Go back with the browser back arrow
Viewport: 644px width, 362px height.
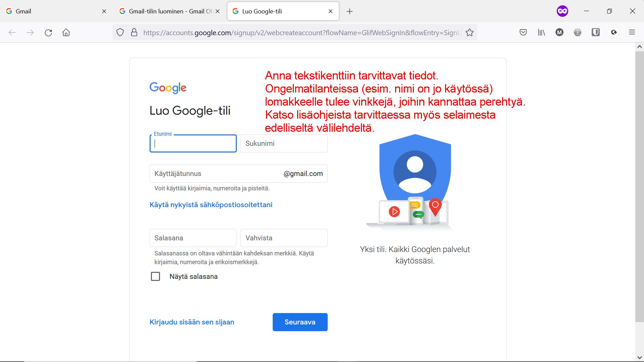12,33
